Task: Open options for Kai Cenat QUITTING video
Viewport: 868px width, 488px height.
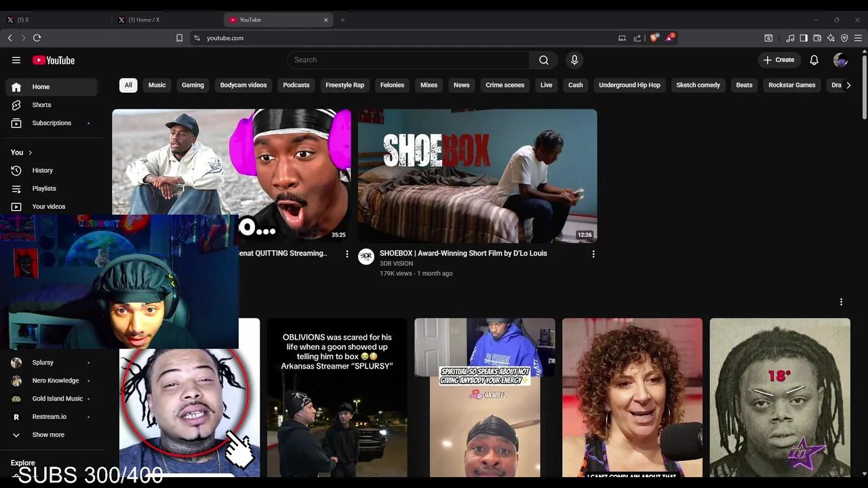Action: coord(347,254)
